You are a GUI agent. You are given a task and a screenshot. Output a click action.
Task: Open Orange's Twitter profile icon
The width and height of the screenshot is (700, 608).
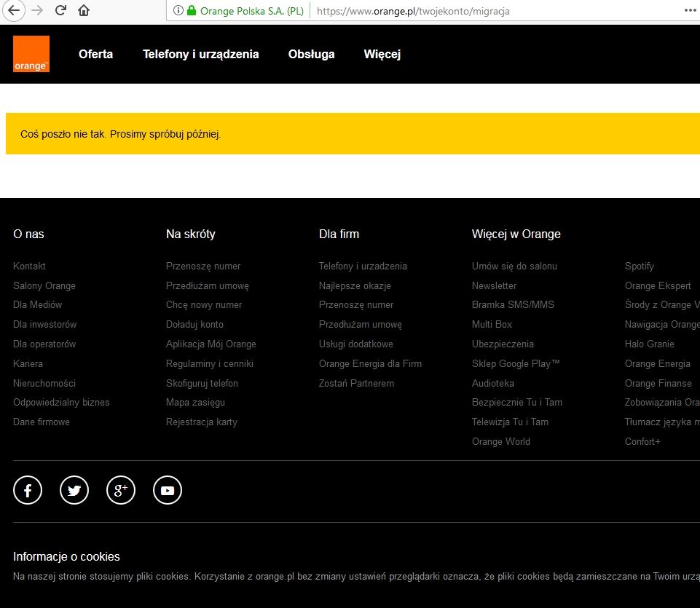74,491
